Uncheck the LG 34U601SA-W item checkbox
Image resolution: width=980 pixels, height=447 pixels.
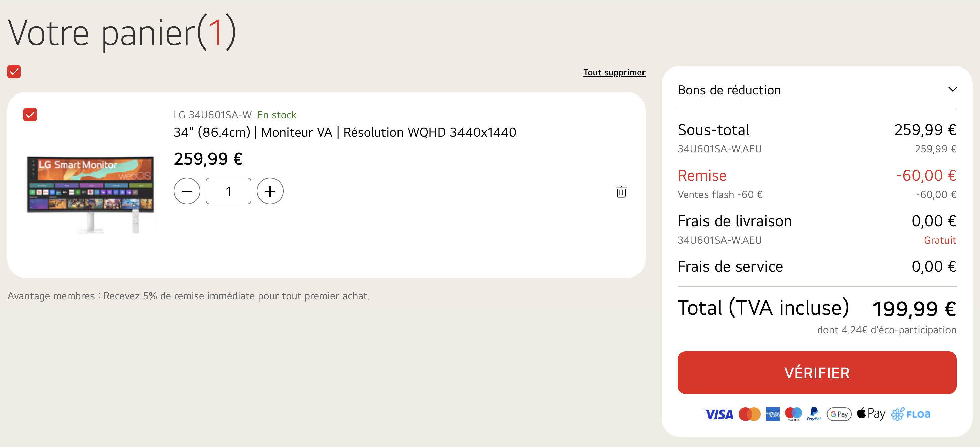(x=30, y=115)
